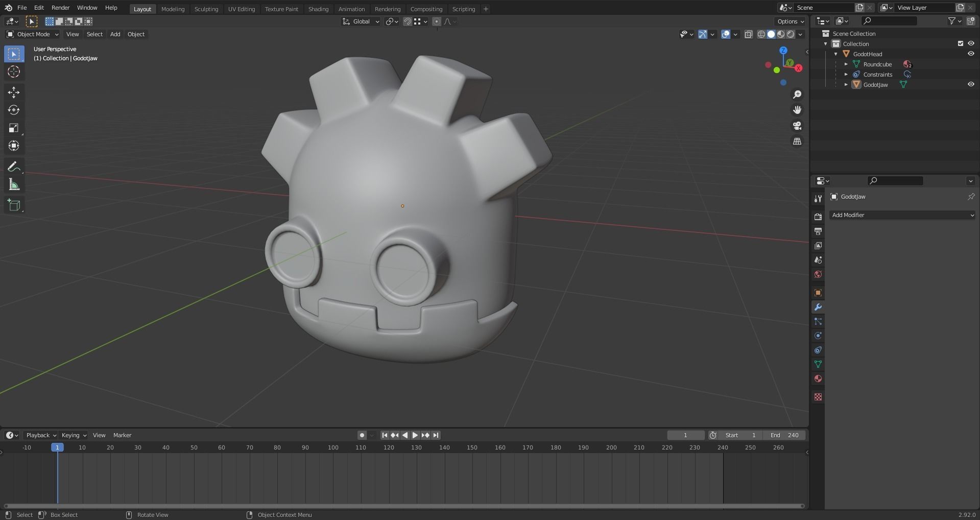
Task: Open Object Constraints properties tab
Action: [818, 350]
